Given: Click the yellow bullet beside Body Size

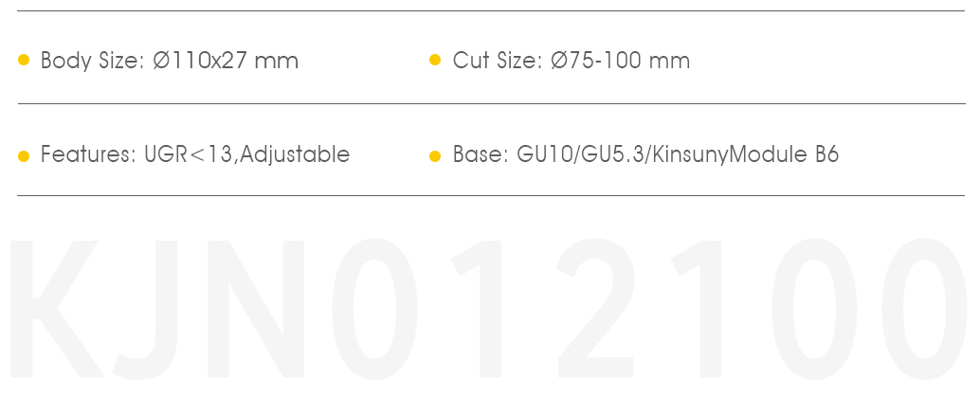Looking at the screenshot, I should point(24,60).
